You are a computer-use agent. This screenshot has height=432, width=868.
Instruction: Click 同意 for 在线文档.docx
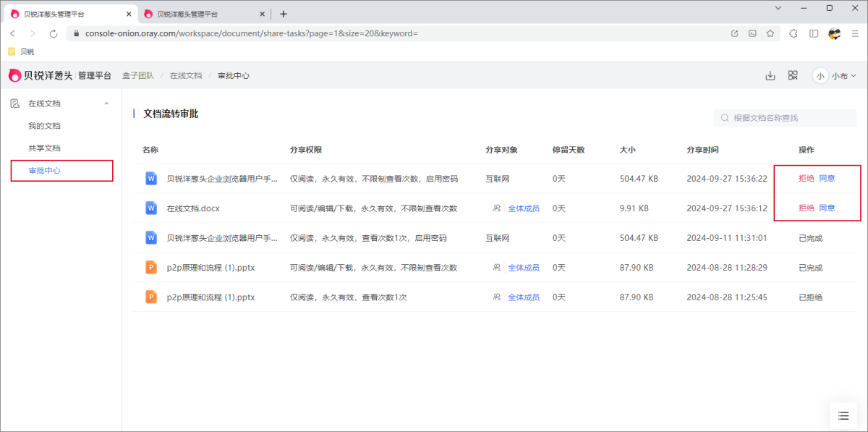(x=827, y=208)
